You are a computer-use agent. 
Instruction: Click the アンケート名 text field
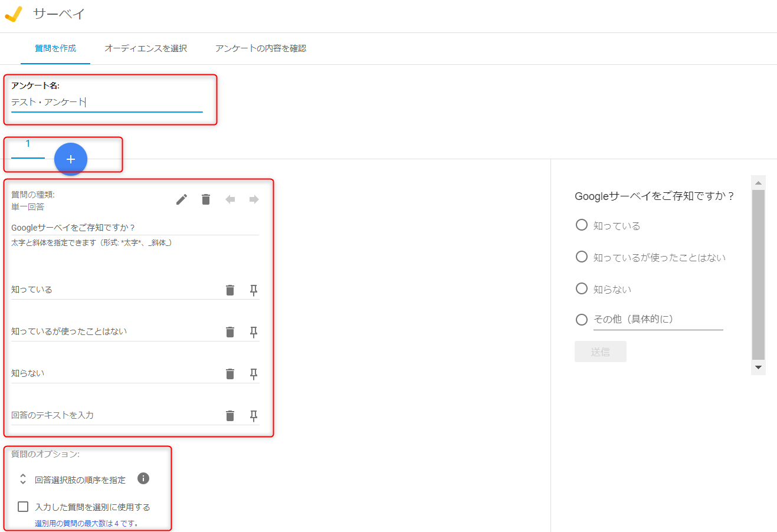[x=106, y=103]
